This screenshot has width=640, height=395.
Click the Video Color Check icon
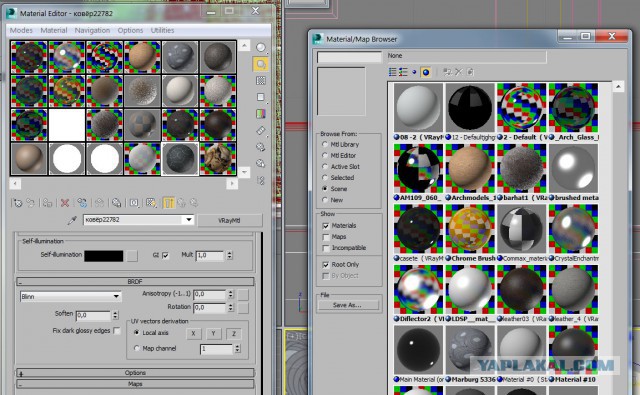[261, 114]
